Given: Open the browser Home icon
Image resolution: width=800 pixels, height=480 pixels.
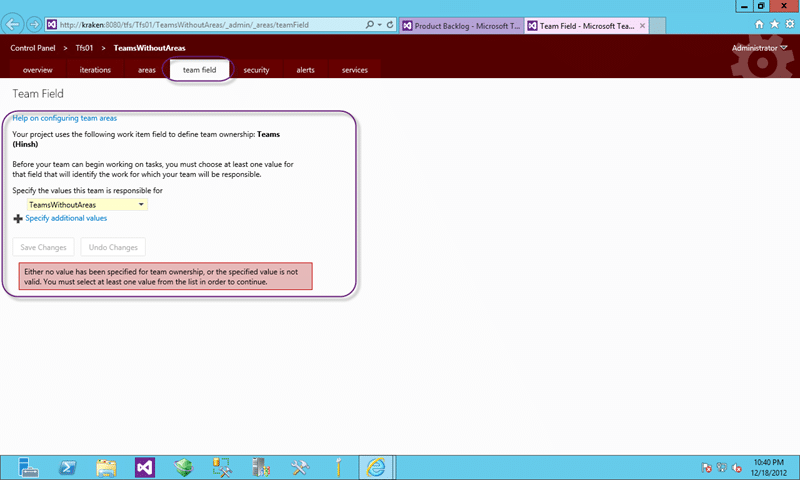Looking at the screenshot, I should tap(759, 24).
